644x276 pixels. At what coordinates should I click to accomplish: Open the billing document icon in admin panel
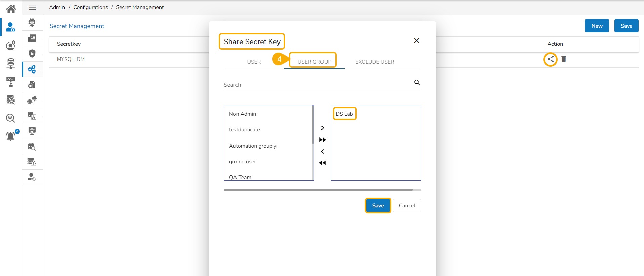pyautogui.click(x=32, y=38)
